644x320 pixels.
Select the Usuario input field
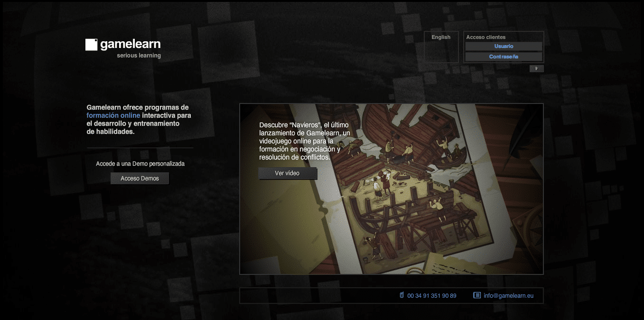(503, 46)
